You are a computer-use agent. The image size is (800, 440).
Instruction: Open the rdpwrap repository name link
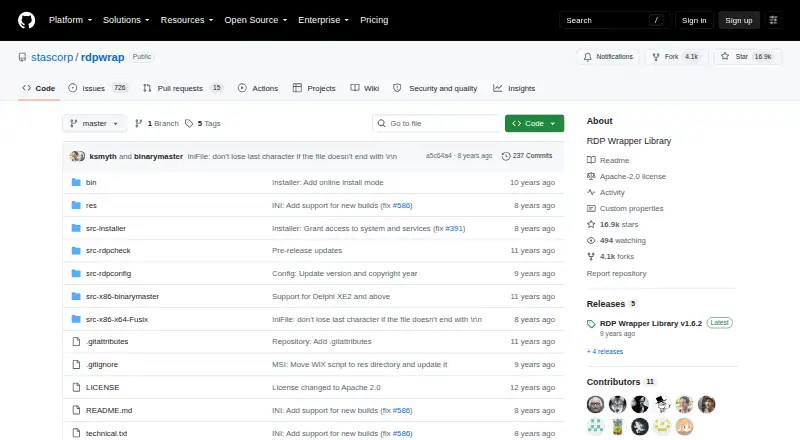[x=103, y=57]
